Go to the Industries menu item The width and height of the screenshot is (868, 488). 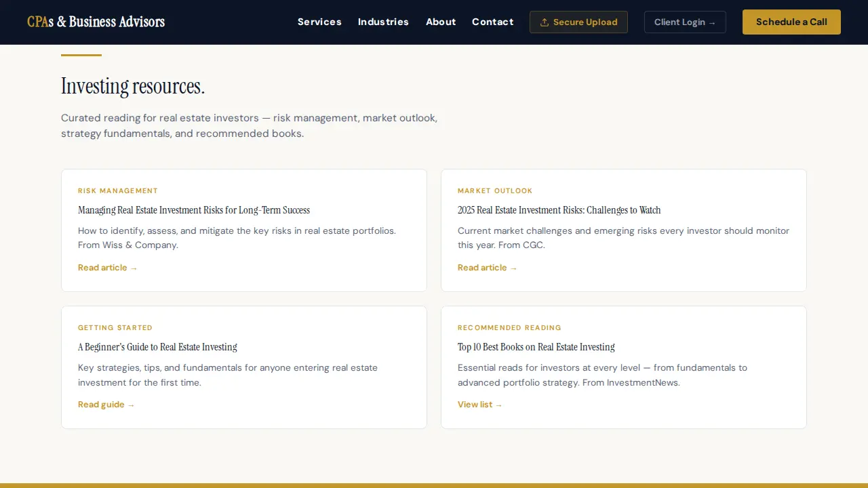coord(383,22)
